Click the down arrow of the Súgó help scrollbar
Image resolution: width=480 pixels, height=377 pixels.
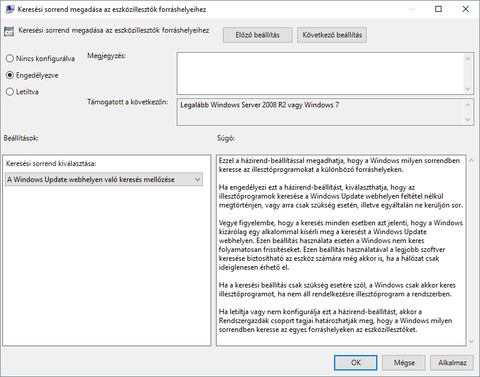pyautogui.click(x=471, y=341)
